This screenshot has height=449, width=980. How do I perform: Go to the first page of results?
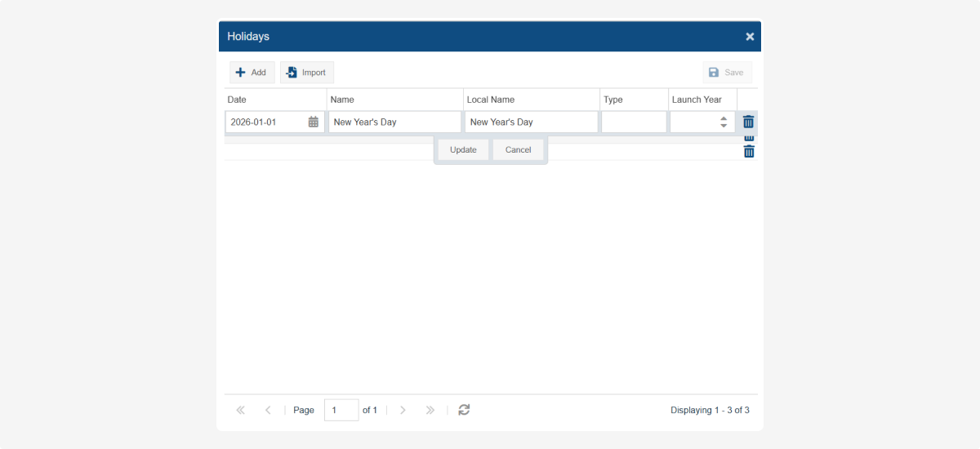240,411
